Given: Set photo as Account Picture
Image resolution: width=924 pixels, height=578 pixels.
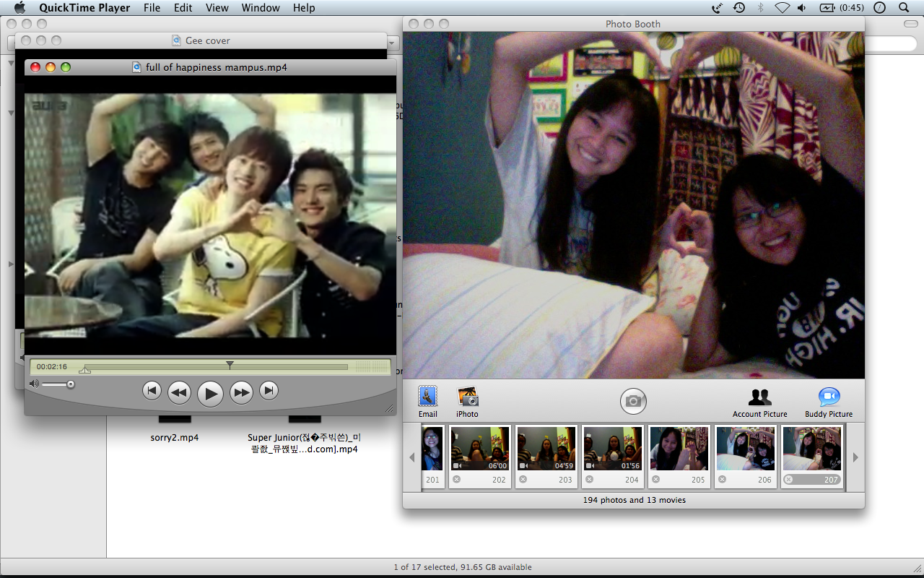Looking at the screenshot, I should (759, 402).
